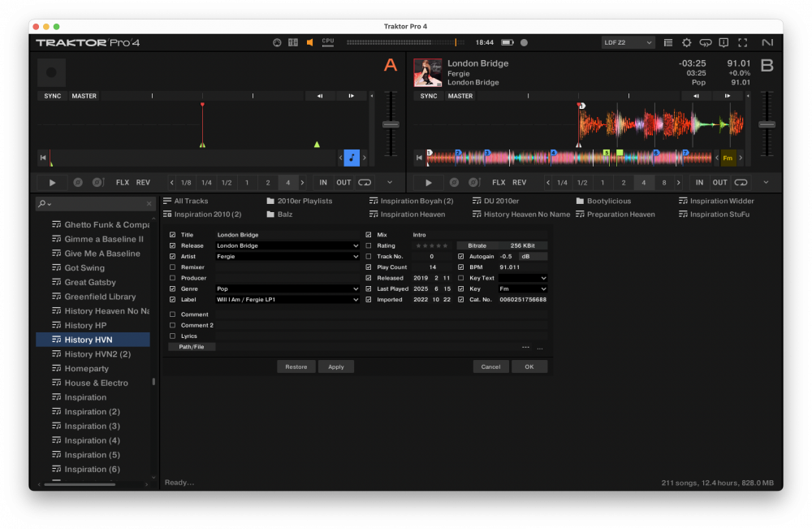Viewport: 812px width, 529px height.
Task: Click the search magnifier icon
Action: point(42,204)
